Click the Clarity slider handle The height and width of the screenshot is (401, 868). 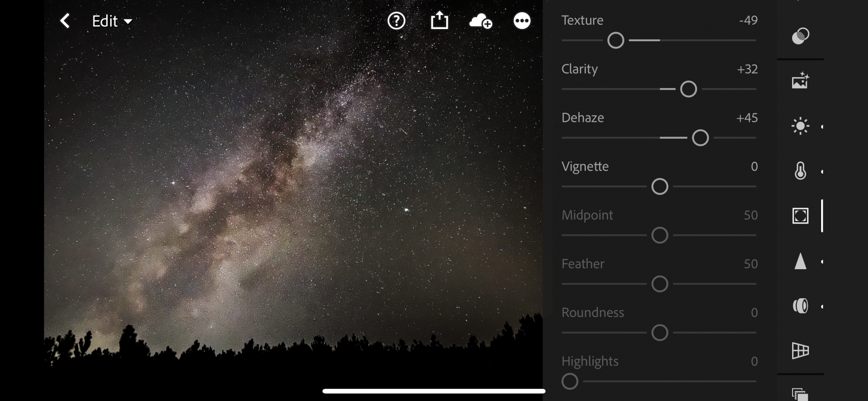(688, 89)
